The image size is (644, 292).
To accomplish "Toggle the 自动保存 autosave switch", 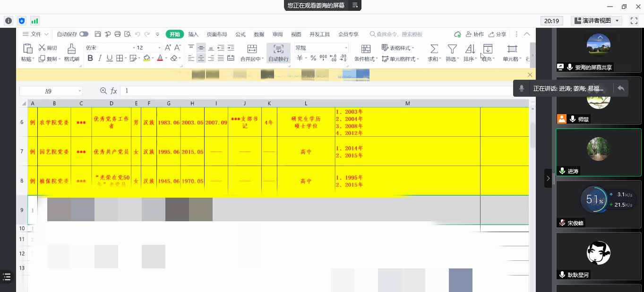I will click(84, 34).
